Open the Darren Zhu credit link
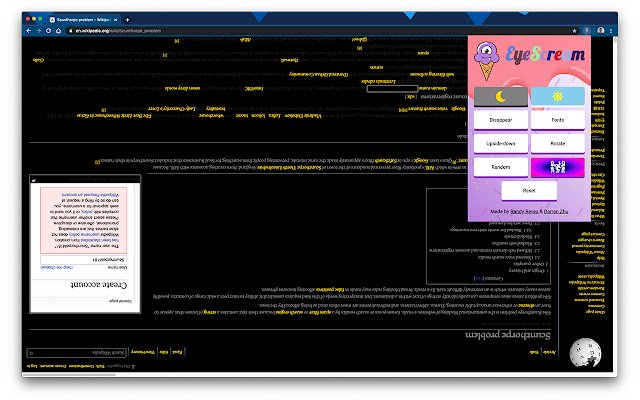640x400 pixels. coord(556,211)
